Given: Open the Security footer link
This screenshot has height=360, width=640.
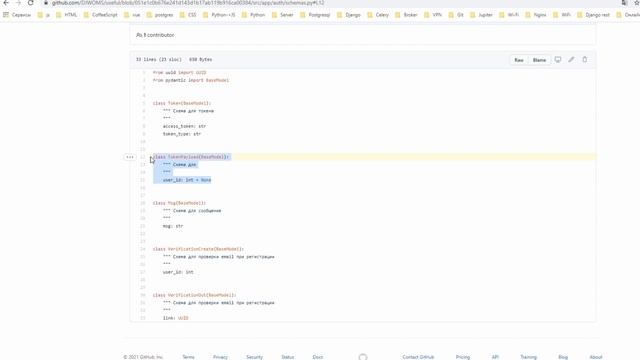Looking at the screenshot, I should pos(254,357).
